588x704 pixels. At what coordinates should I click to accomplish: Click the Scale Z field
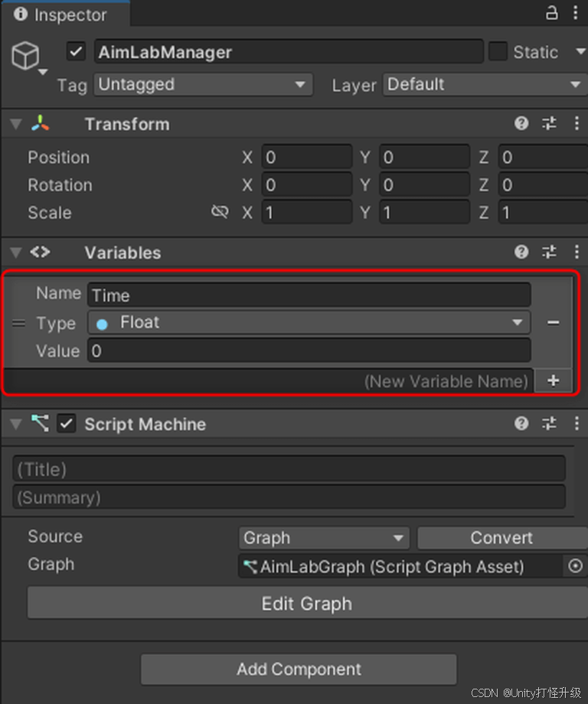(x=543, y=213)
